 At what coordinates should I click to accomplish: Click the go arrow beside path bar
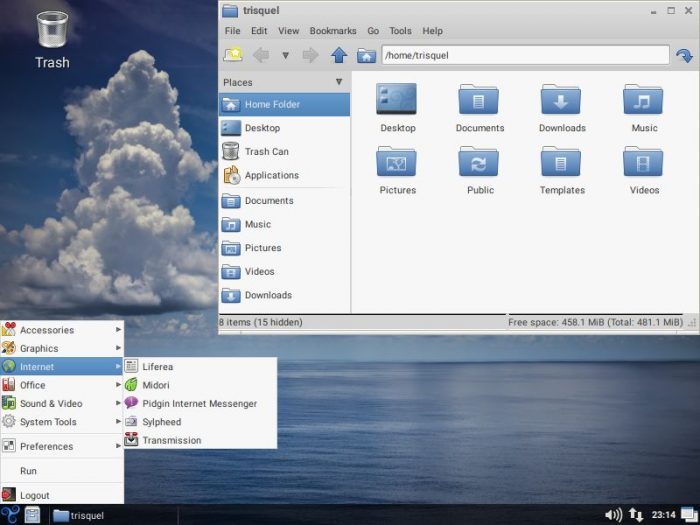tap(684, 56)
